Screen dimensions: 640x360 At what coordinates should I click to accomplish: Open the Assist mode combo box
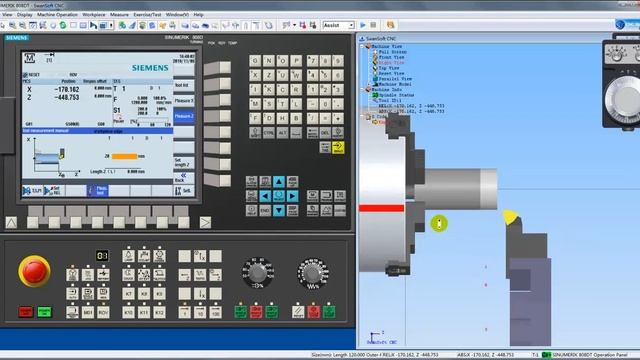pyautogui.click(x=338, y=25)
